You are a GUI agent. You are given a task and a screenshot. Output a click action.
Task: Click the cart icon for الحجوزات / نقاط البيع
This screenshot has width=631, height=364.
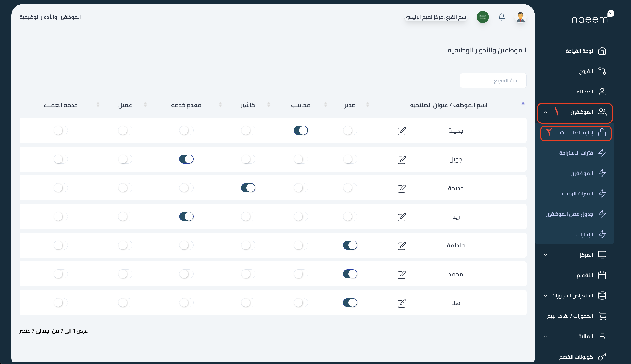point(602,316)
